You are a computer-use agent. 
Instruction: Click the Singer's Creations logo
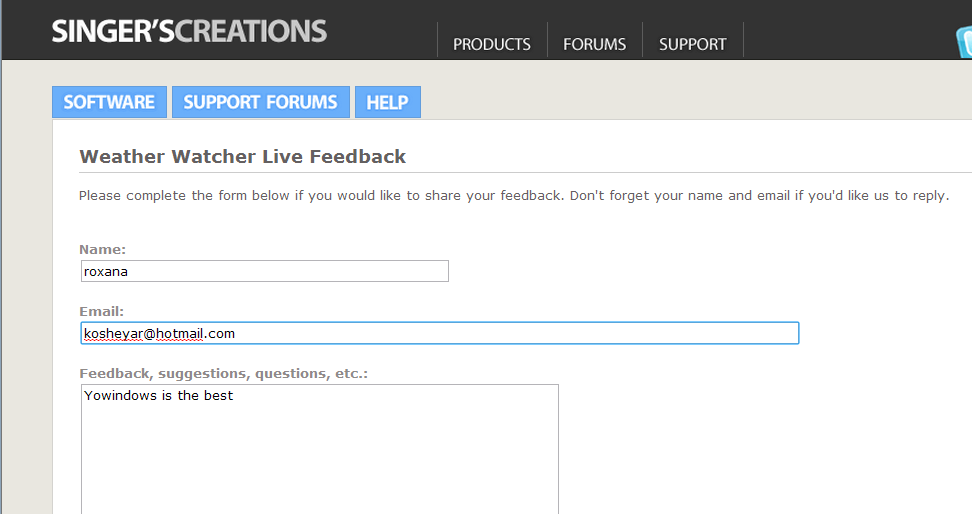tap(189, 30)
